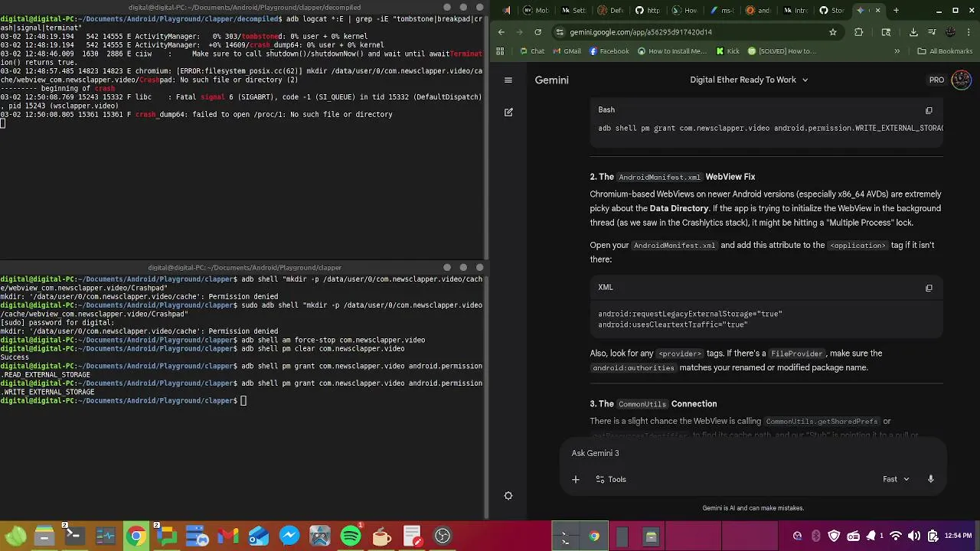Bookmark this page with the star
The image size is (980, 551).
coord(833,32)
